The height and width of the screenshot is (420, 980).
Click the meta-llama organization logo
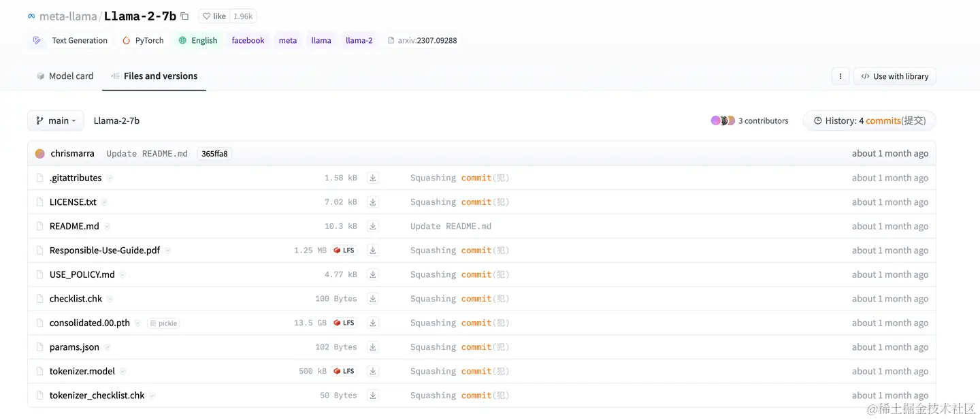(31, 16)
